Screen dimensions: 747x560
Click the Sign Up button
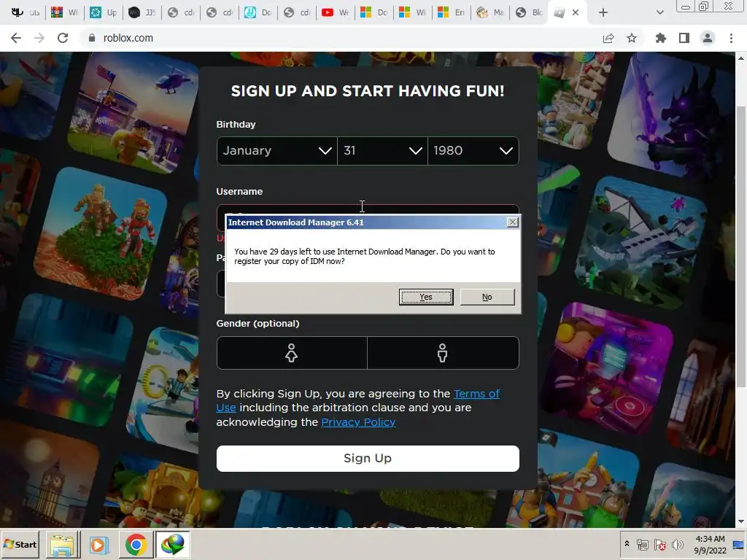[x=368, y=459]
